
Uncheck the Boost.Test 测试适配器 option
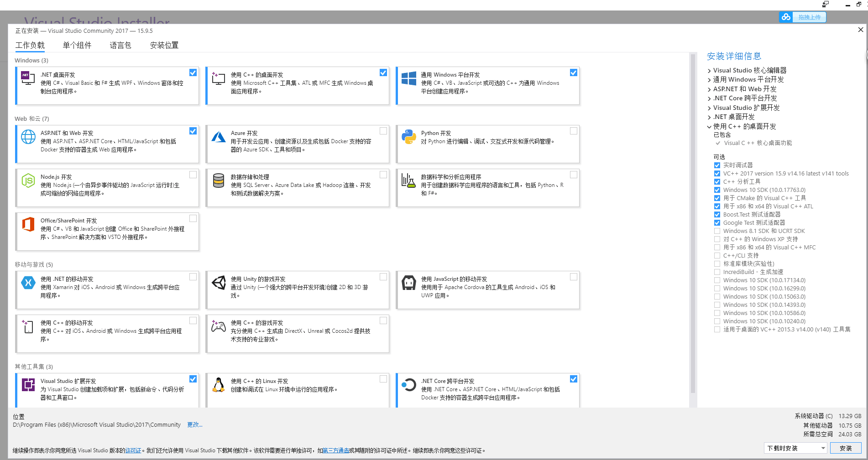click(x=717, y=214)
